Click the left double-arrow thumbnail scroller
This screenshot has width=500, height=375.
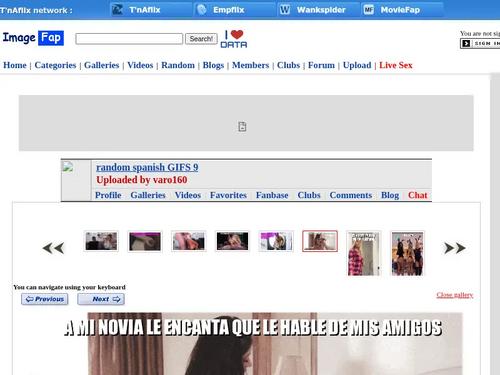click(x=53, y=248)
